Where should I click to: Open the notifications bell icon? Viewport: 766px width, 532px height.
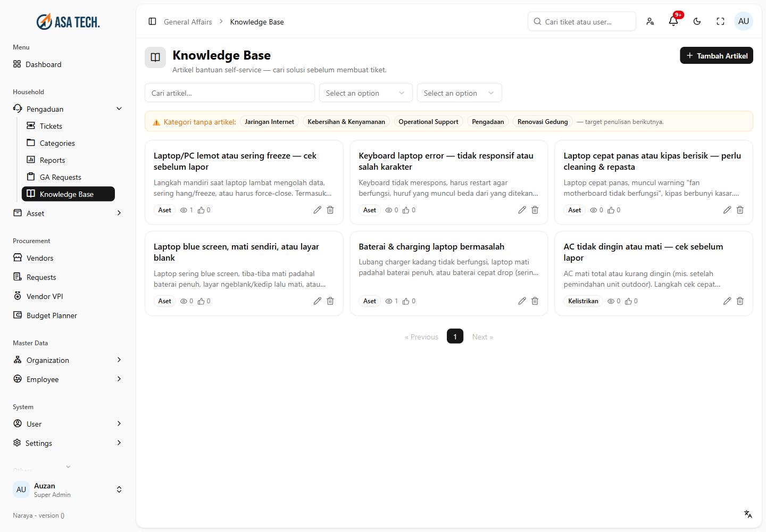[673, 21]
